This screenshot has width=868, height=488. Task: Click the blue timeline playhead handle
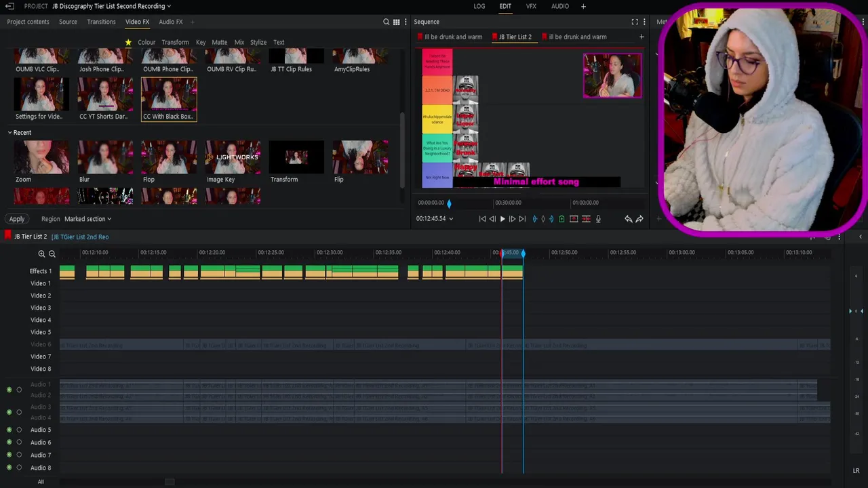coord(523,253)
